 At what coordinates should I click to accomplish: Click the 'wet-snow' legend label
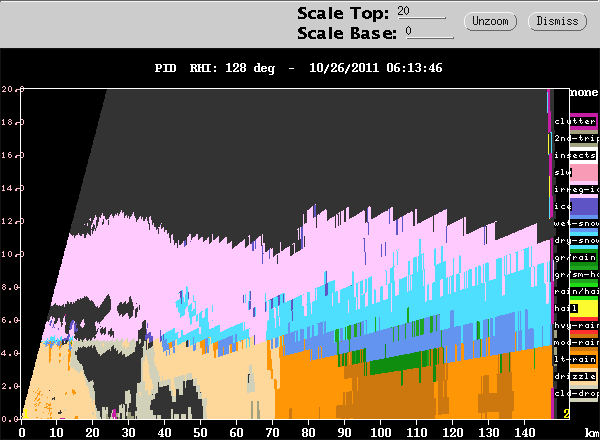(x=576, y=223)
